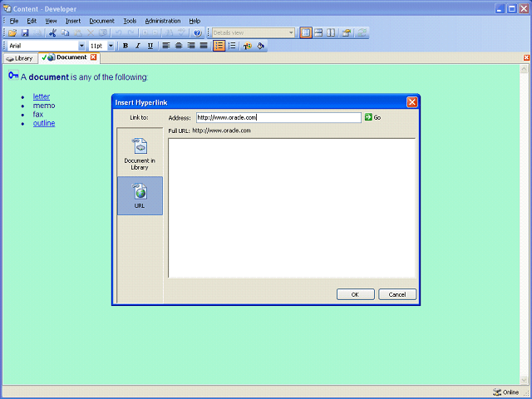Screen dimensions: 532x399
Task: Toggle the bulleted list button
Action: point(219,46)
